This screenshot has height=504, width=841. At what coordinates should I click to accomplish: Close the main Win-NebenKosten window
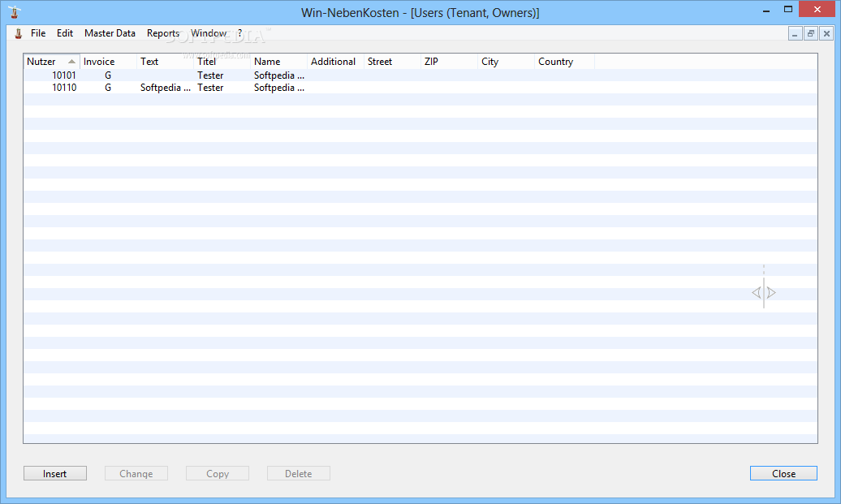pos(817,9)
